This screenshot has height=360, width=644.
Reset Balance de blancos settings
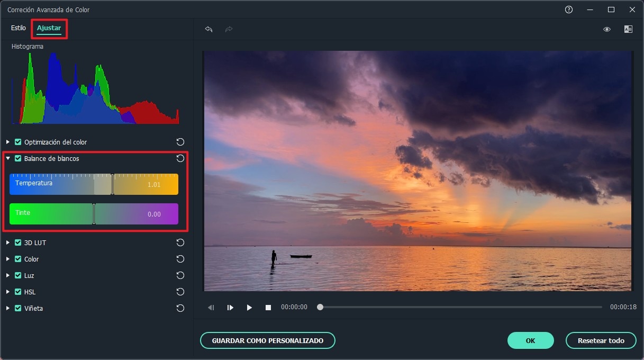180,158
